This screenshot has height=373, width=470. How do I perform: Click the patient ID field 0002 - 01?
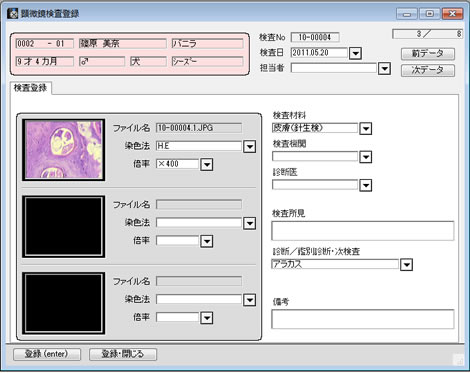pyautogui.click(x=45, y=44)
